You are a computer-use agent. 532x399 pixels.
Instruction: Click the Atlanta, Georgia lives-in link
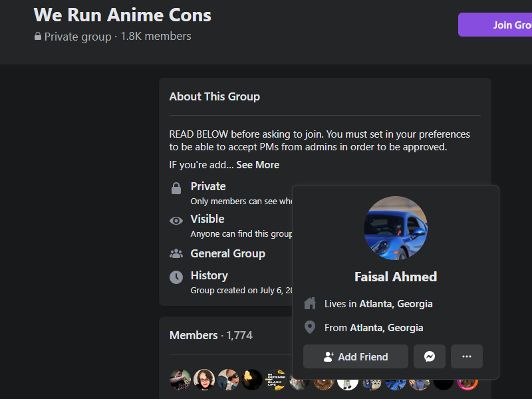[396, 304]
